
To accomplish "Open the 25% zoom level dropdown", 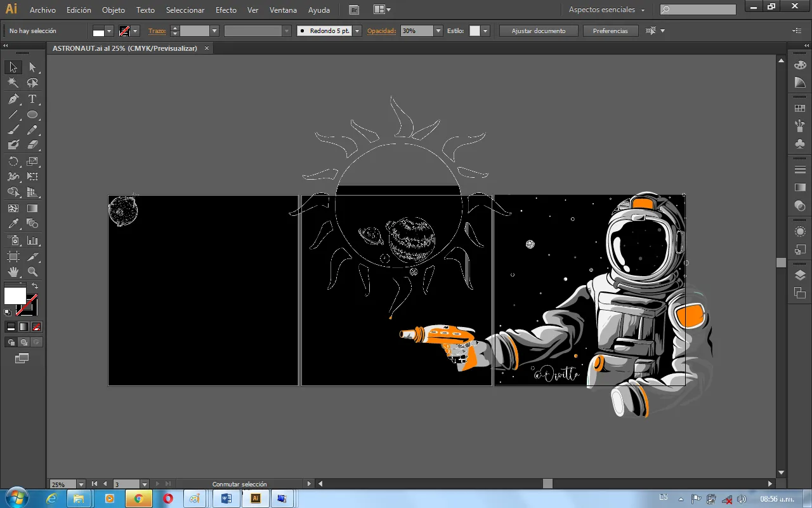I will pyautogui.click(x=81, y=484).
